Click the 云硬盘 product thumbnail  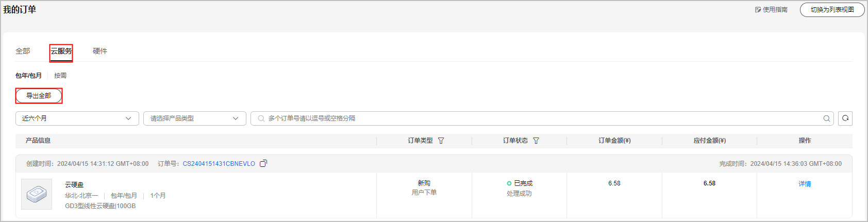[x=37, y=194]
